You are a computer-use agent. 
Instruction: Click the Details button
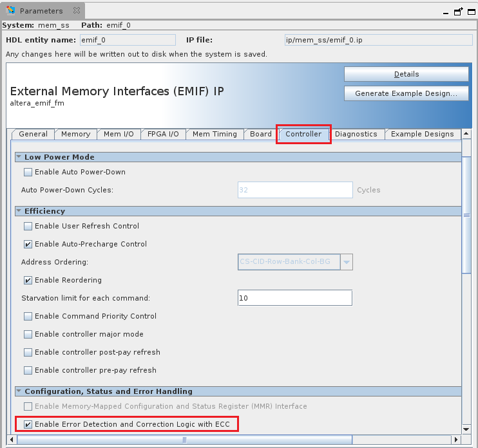click(406, 74)
